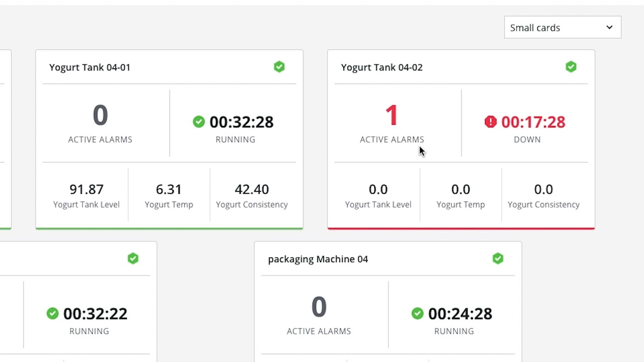Click RUNNING label under 00:24:28
Image resolution: width=644 pixels, height=362 pixels.
454,331
